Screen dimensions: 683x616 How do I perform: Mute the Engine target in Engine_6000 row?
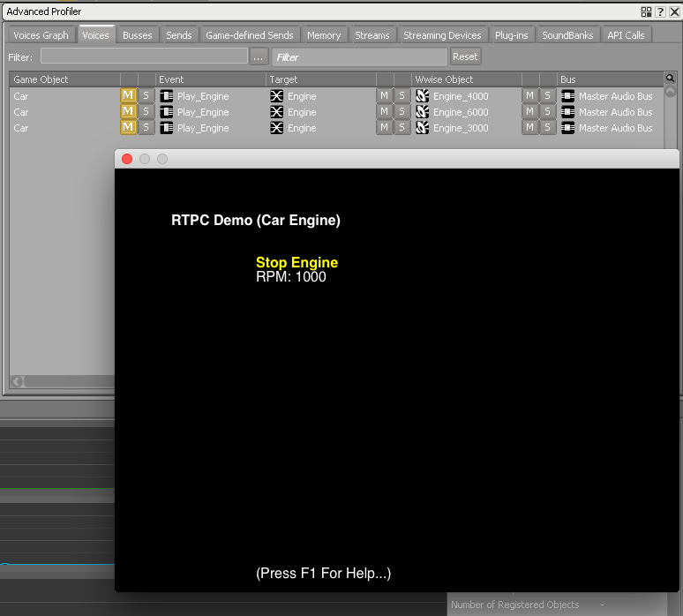tap(384, 111)
